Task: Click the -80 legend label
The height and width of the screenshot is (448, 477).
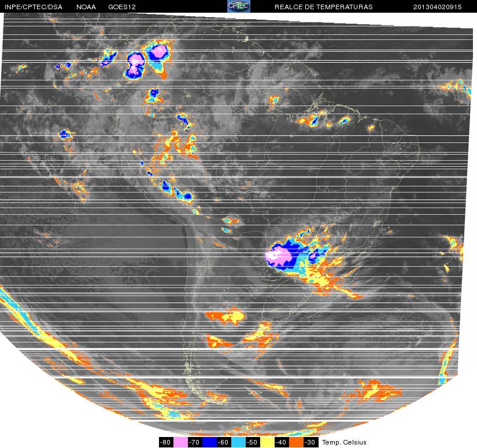Action: (x=166, y=442)
